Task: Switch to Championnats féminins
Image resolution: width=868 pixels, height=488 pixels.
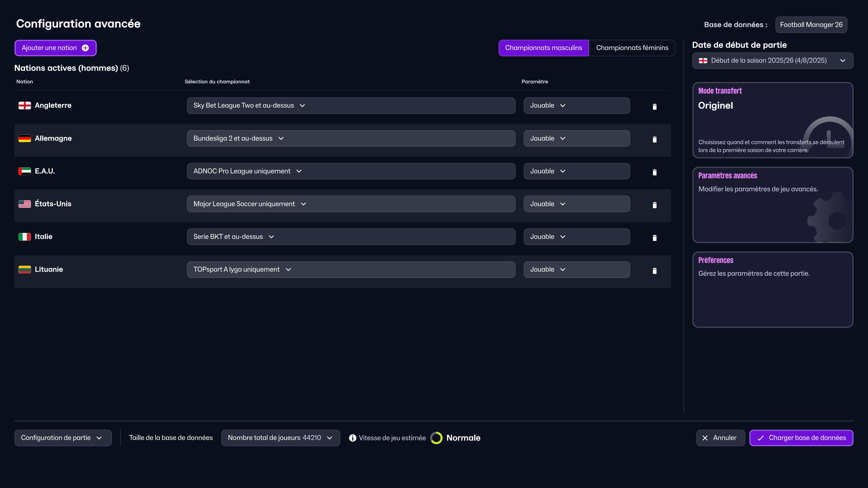Action: pyautogui.click(x=632, y=48)
